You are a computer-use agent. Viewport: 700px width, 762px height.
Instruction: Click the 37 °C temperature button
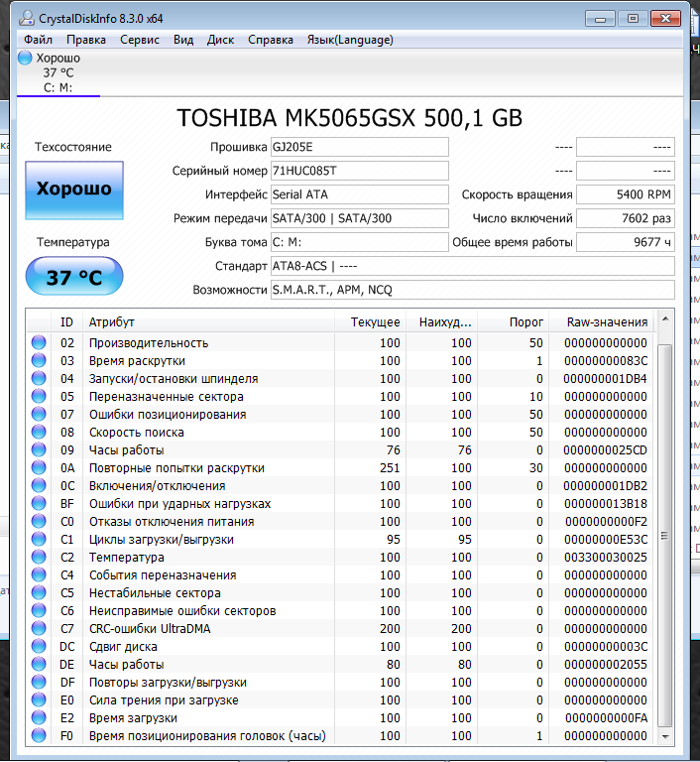[74, 276]
